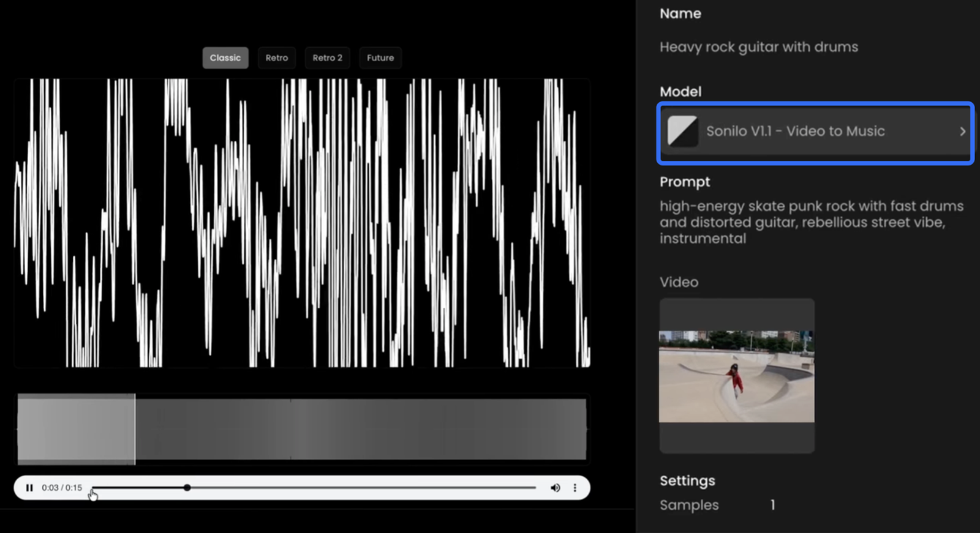Image resolution: width=980 pixels, height=533 pixels.
Task: Open the audio player more options menu
Action: pyautogui.click(x=575, y=488)
